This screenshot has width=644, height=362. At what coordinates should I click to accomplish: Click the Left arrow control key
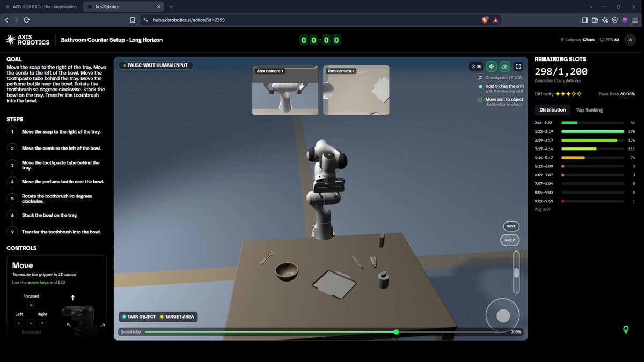click(x=19, y=323)
